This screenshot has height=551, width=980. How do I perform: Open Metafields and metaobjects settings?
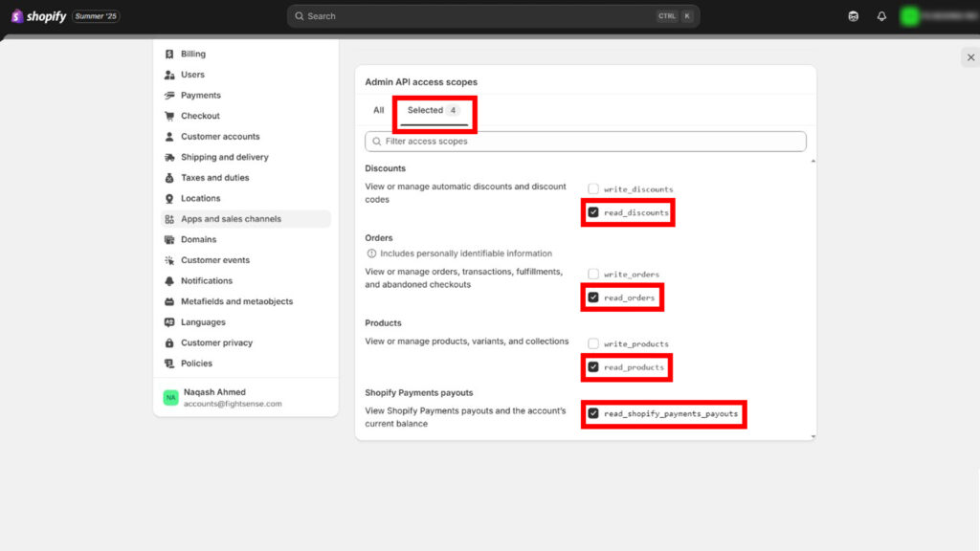coord(237,301)
